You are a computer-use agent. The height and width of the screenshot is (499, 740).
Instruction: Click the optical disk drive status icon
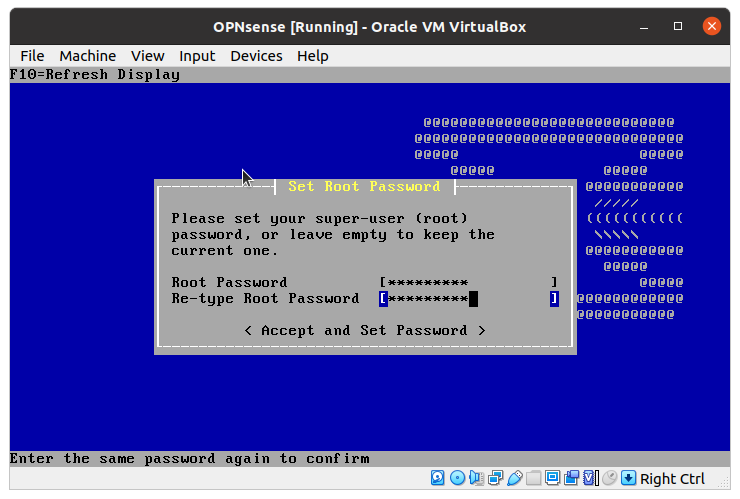point(457,478)
